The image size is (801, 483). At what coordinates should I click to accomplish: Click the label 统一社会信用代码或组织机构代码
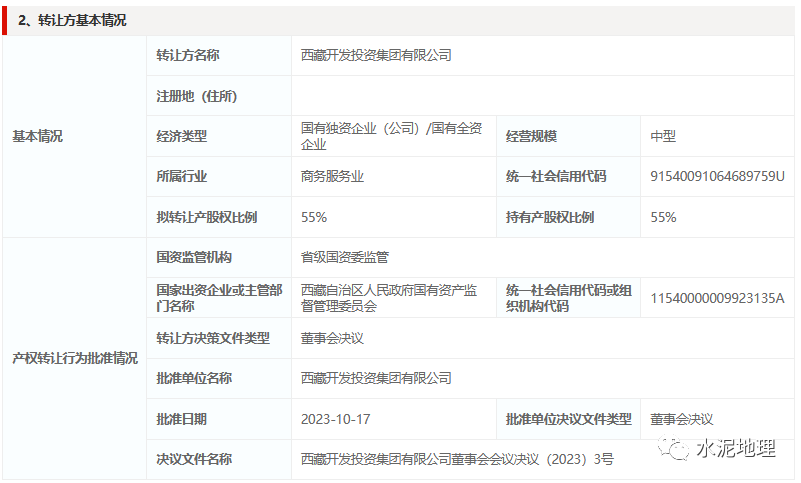[569, 298]
